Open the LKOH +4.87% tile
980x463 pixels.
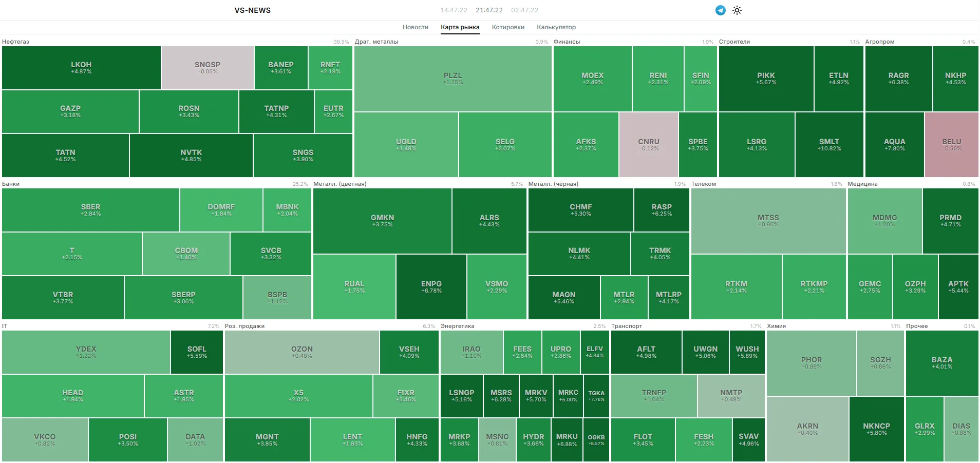click(81, 68)
